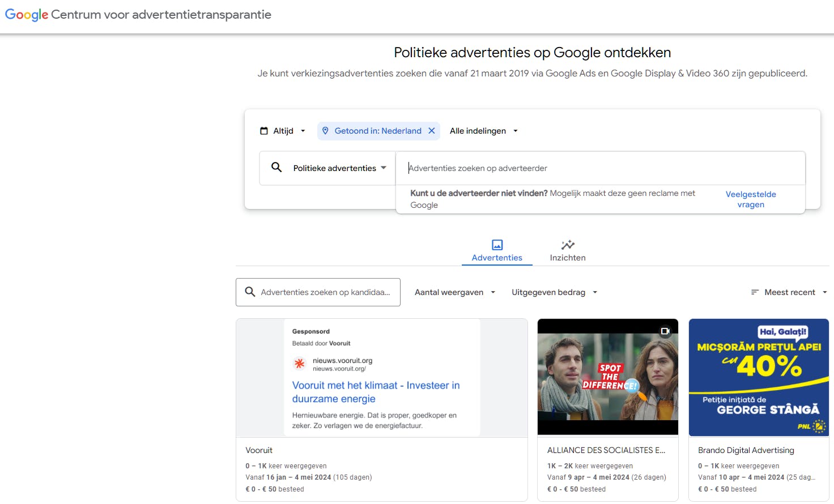Expand the Aantal weergaven filter
Screen dimensions: 834x504
pyautogui.click(x=455, y=292)
